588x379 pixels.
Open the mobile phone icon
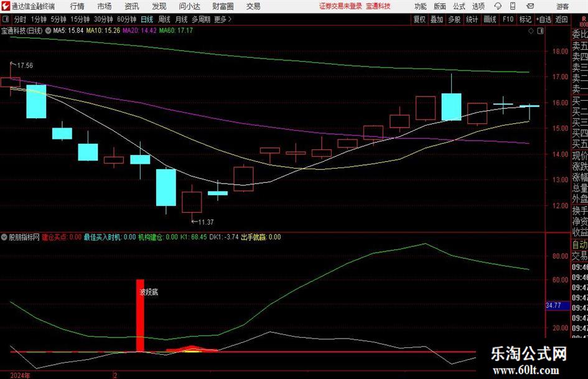point(513,6)
